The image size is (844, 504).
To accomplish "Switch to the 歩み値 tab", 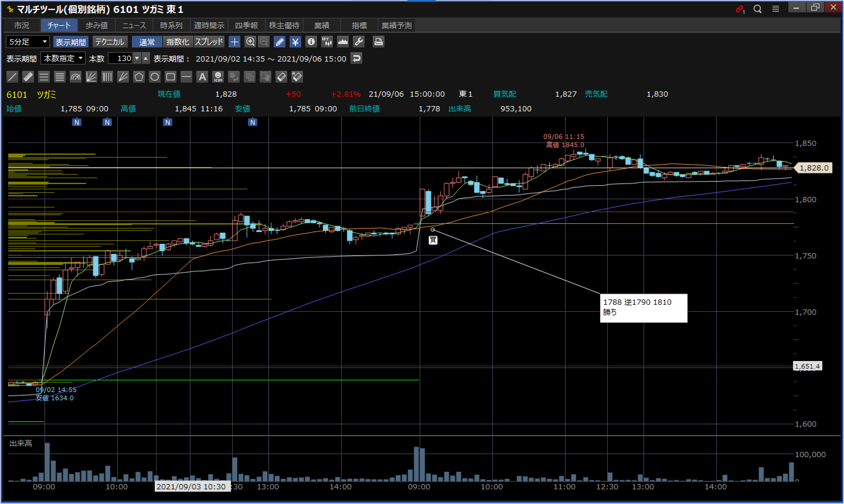I will point(96,25).
